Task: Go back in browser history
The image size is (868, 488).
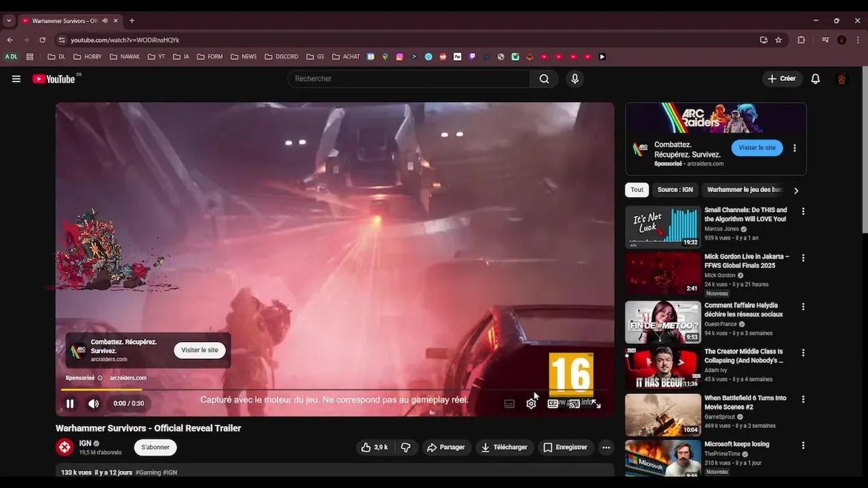Action: click(10, 40)
